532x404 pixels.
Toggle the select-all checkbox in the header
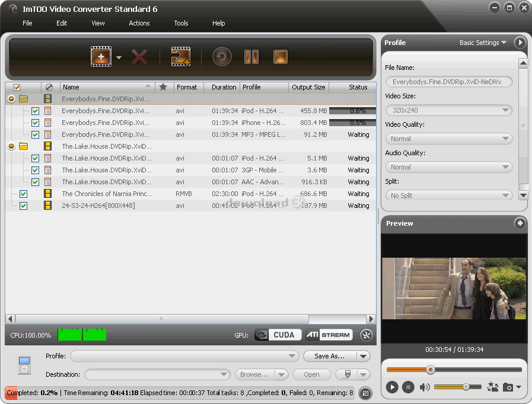17,87
